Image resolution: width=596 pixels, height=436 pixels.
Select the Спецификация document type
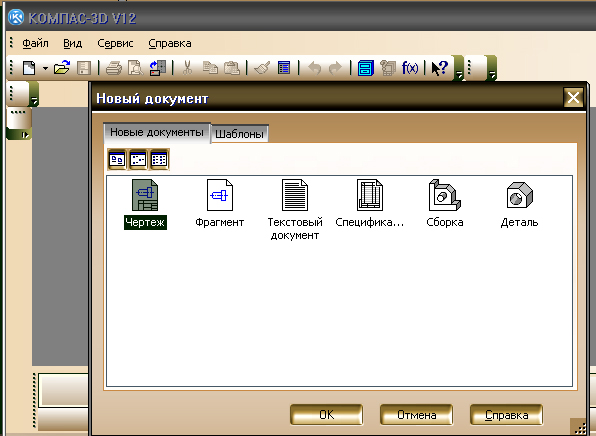(x=370, y=204)
